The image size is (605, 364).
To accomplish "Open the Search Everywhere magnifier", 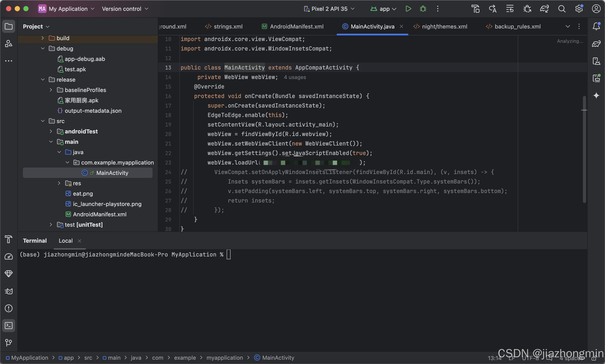I will tap(562, 9).
